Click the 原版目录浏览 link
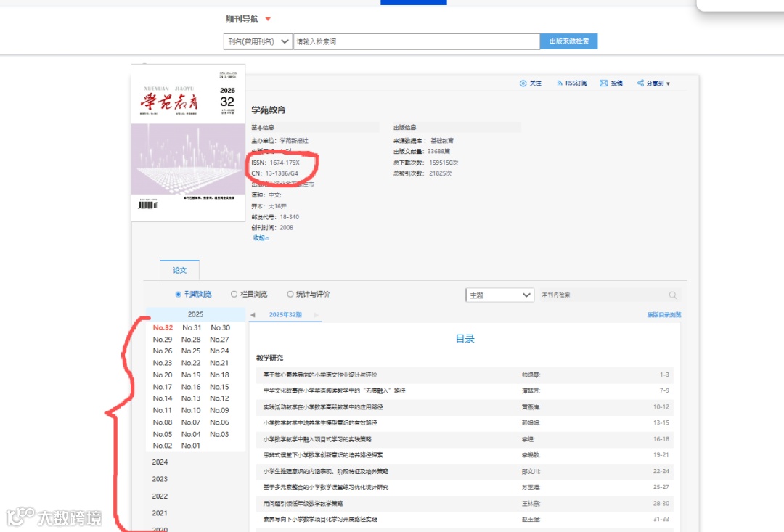Screen dimensions: 784x532 point(664,314)
